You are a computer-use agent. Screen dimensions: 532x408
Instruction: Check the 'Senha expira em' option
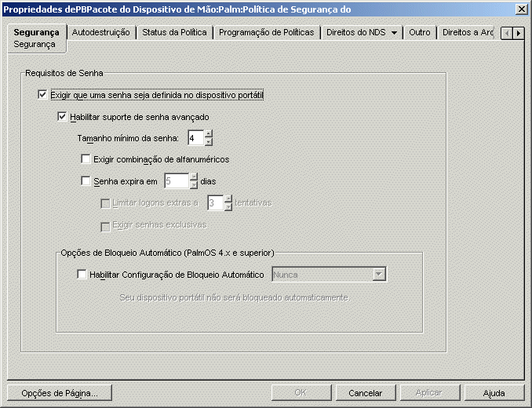tap(86, 180)
